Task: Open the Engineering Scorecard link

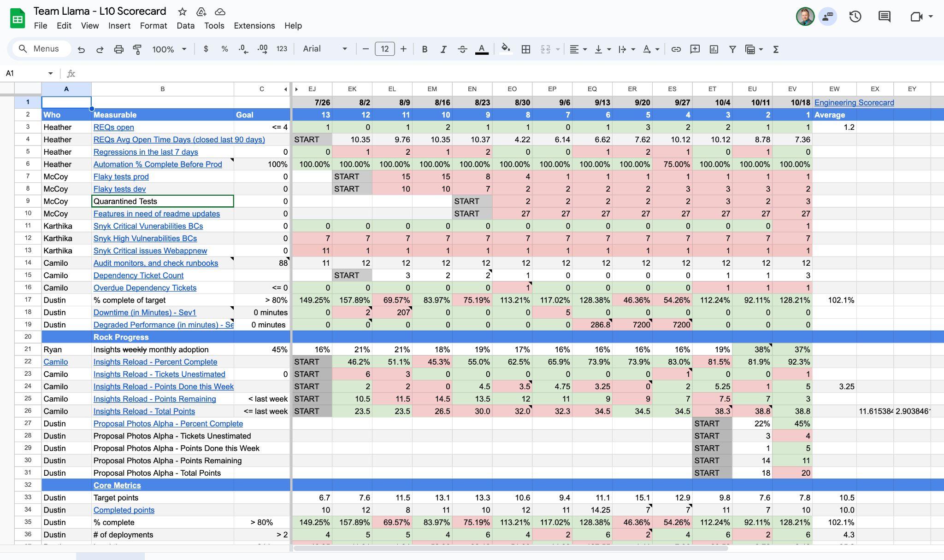Action: pyautogui.click(x=854, y=103)
